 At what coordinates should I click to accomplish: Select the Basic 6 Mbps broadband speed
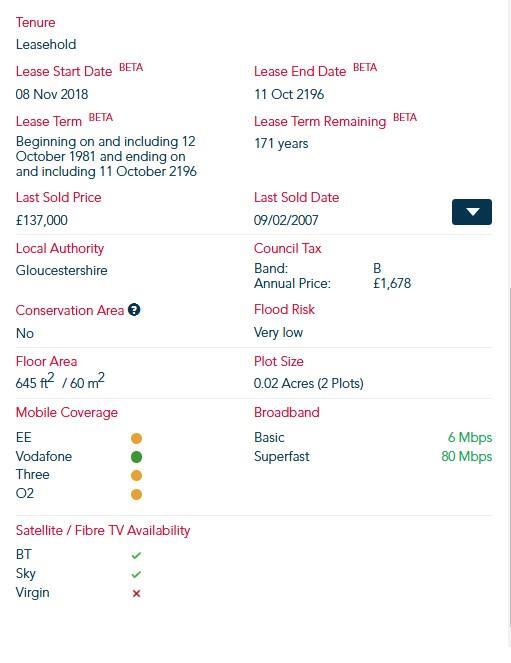(x=470, y=438)
